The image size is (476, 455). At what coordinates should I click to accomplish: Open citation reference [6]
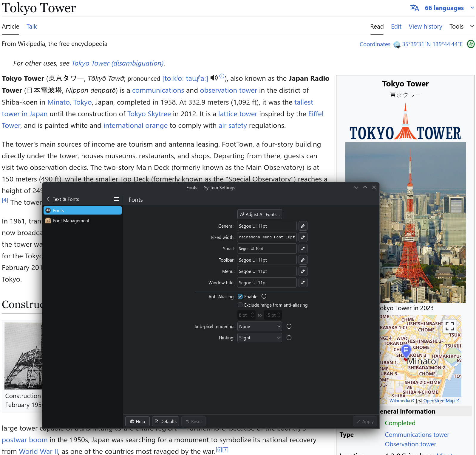(219, 449)
